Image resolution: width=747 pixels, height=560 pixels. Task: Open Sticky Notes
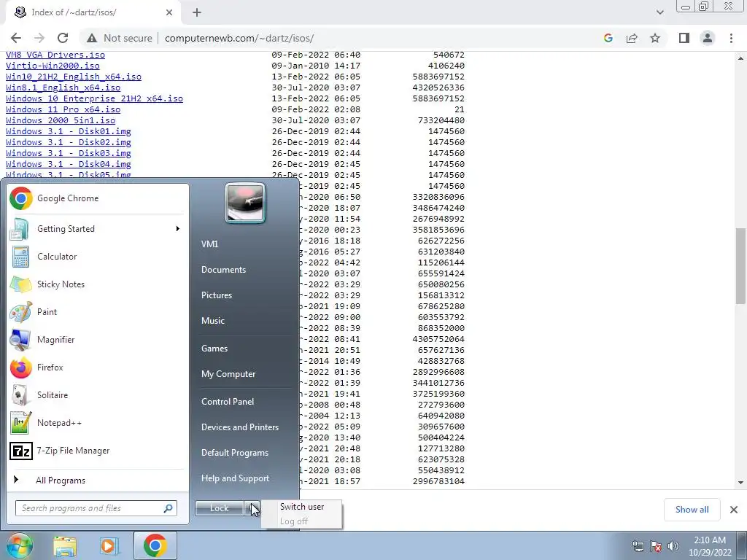coord(98,284)
